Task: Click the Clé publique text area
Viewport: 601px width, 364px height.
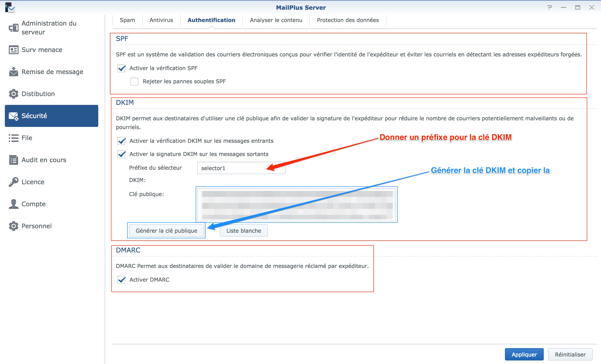Action: click(x=297, y=205)
